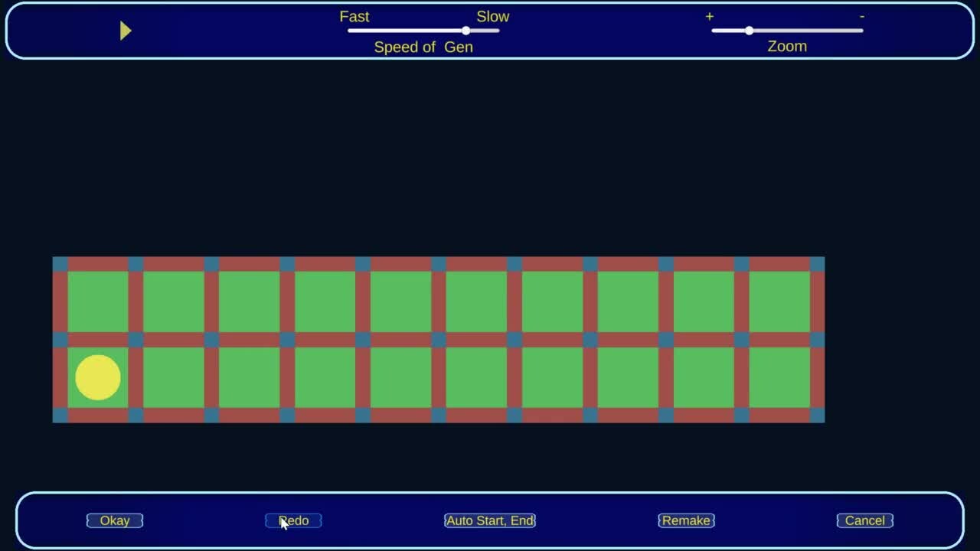Click the Speed of Gen slider handle

click(465, 31)
